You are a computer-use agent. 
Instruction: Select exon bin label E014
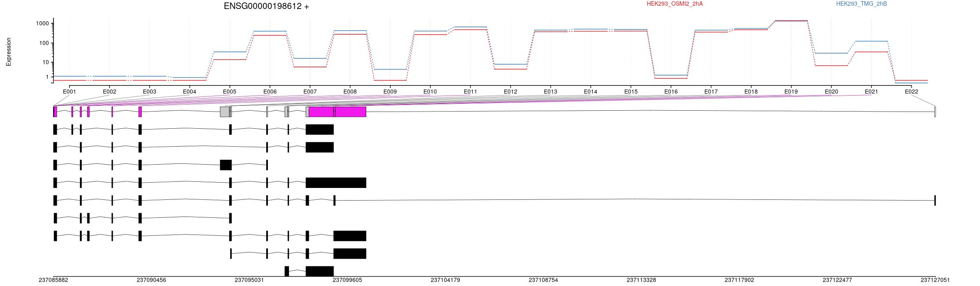click(590, 92)
